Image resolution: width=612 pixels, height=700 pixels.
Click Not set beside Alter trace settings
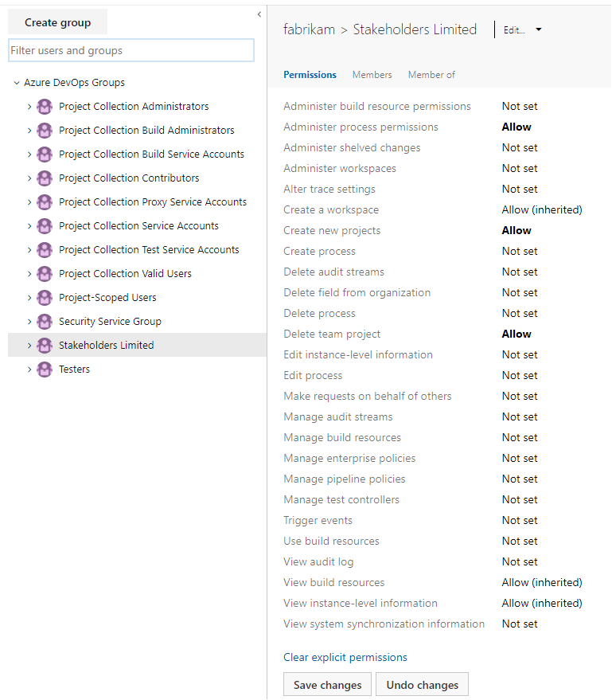tap(519, 189)
